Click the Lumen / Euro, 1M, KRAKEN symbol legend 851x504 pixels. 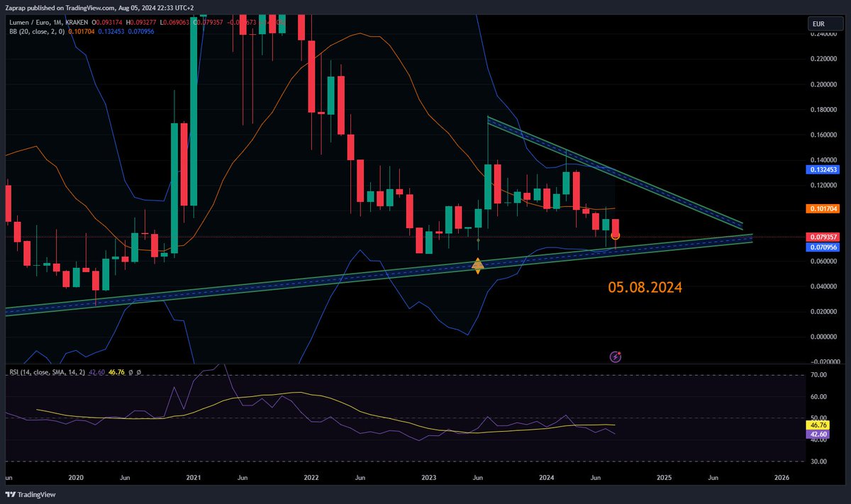pyautogui.click(x=48, y=23)
